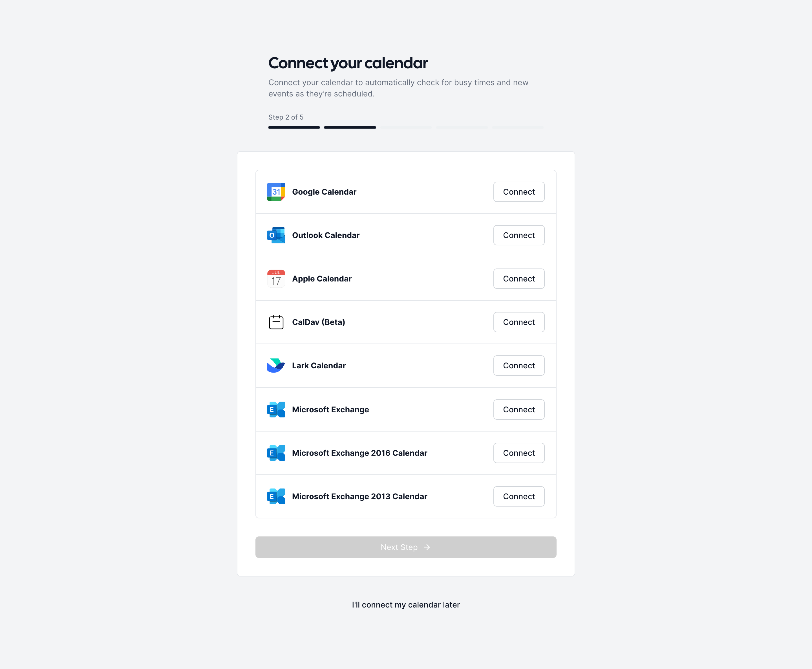Connect Microsoft Exchange
Image resolution: width=812 pixels, height=669 pixels.
click(519, 409)
